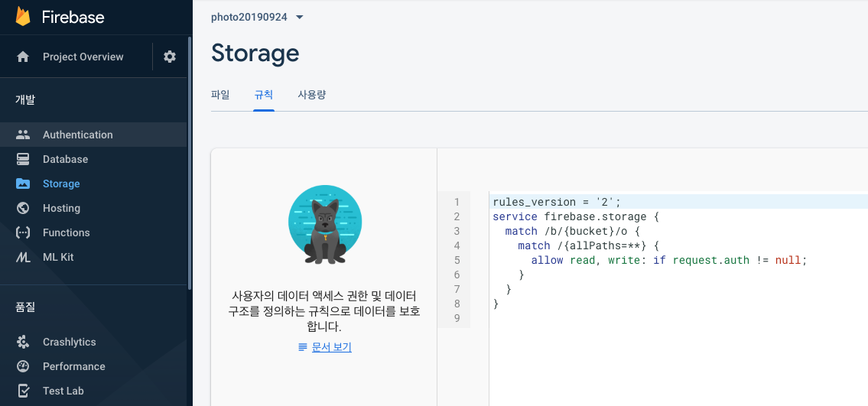This screenshot has width=868, height=406.
Task: Open Crashlytics under 품질
Action: point(93,342)
